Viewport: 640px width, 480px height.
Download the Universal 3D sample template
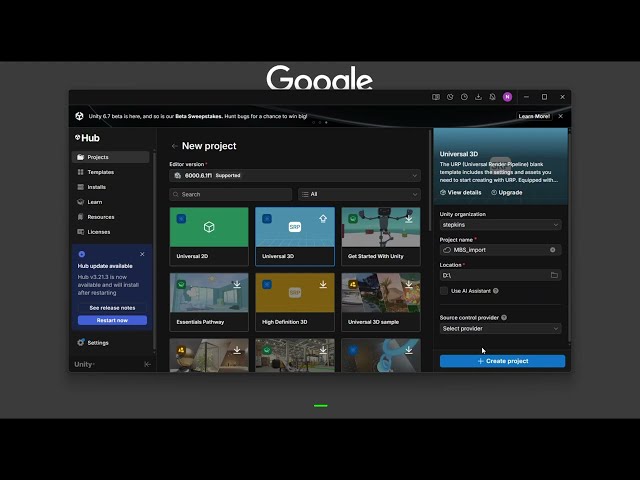tap(409, 284)
